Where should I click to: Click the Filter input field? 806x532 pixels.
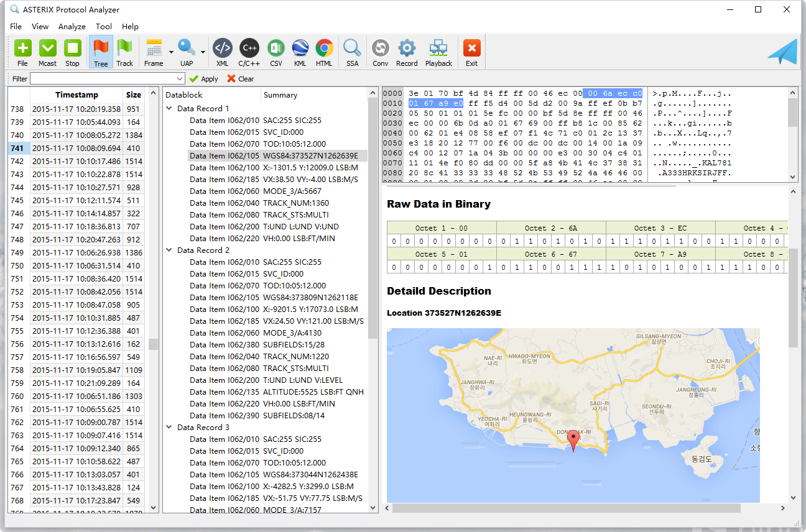(x=103, y=79)
